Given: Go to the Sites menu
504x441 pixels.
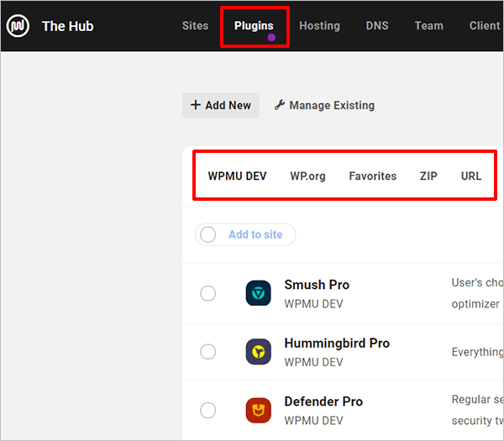Looking at the screenshot, I should coord(195,26).
